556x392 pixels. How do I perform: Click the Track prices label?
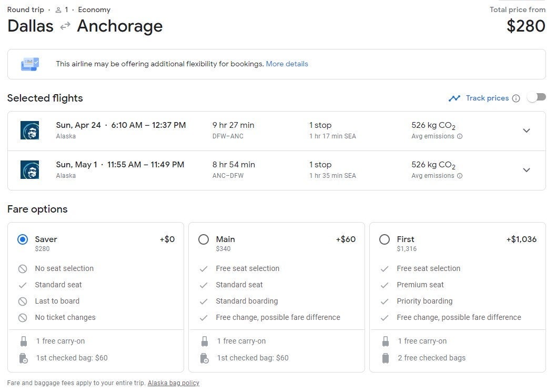pyautogui.click(x=487, y=98)
